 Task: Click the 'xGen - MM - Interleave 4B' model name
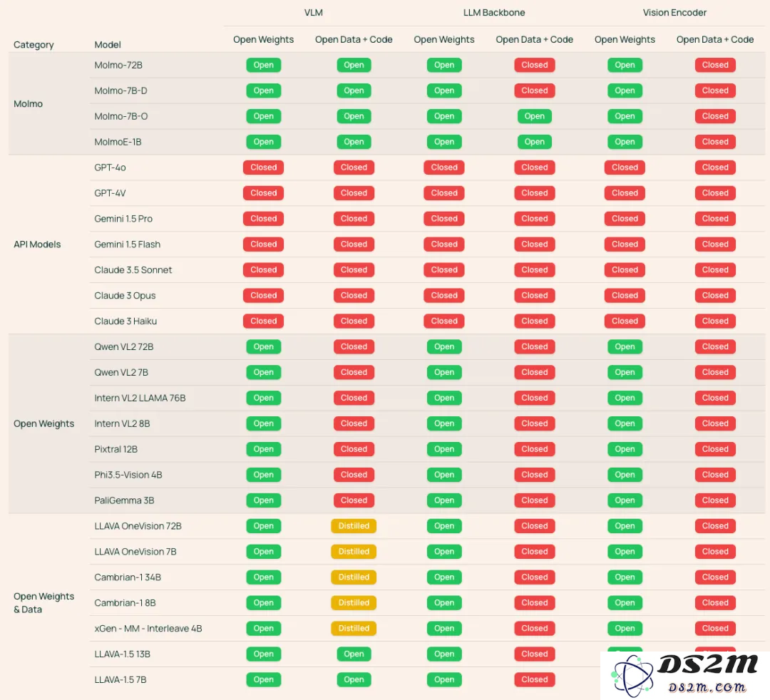pos(148,628)
